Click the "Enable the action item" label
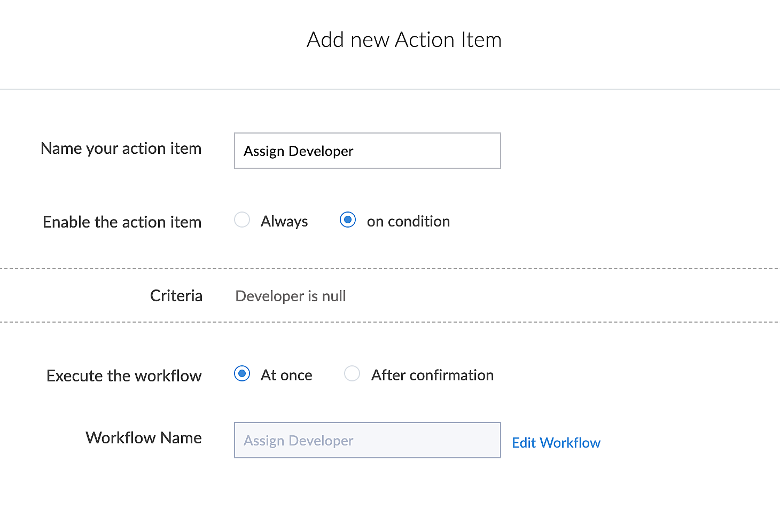Viewport: 780px width, 532px height. coord(122,222)
